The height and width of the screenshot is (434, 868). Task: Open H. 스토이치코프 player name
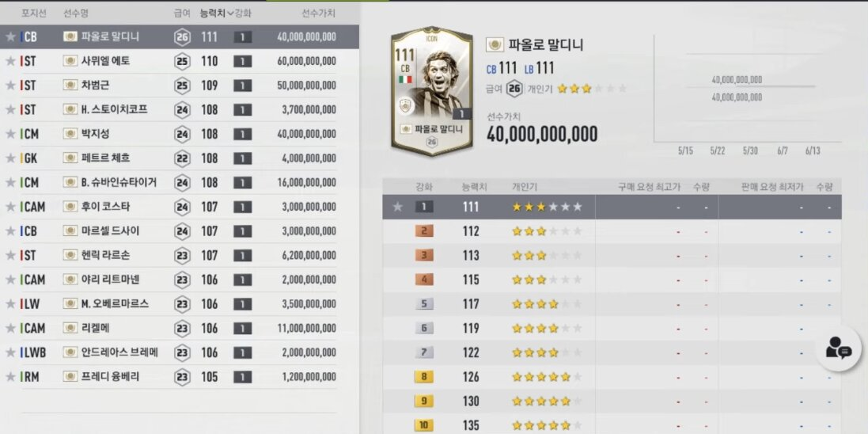(x=114, y=109)
